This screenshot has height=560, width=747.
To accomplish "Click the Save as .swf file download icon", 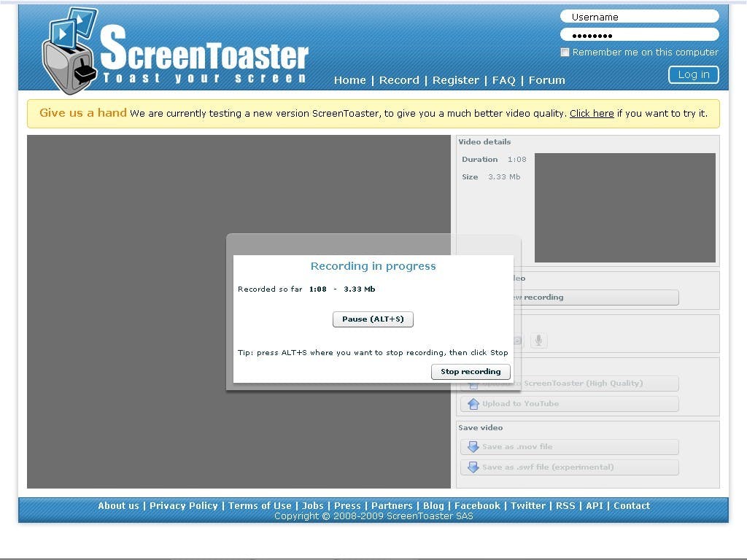I will 473,467.
